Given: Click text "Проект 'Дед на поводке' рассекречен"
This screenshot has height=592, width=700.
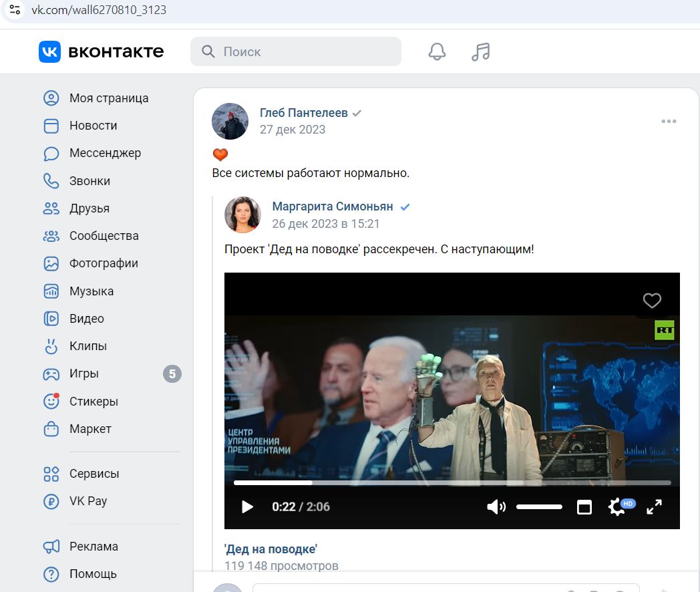Looking at the screenshot, I should click(331, 249).
